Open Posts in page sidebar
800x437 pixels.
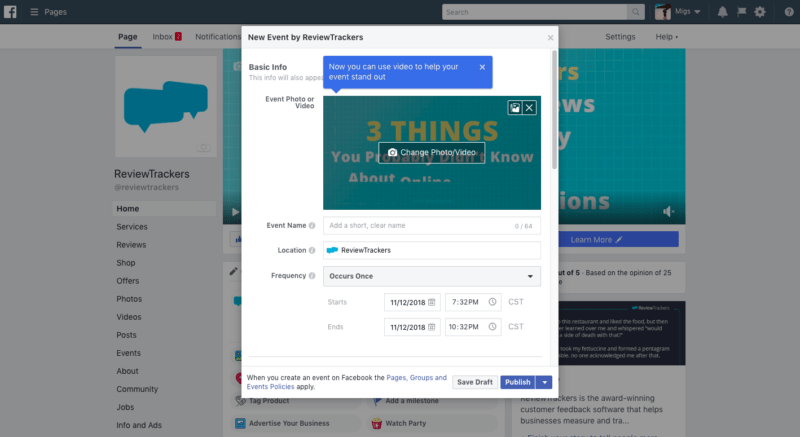pos(126,335)
